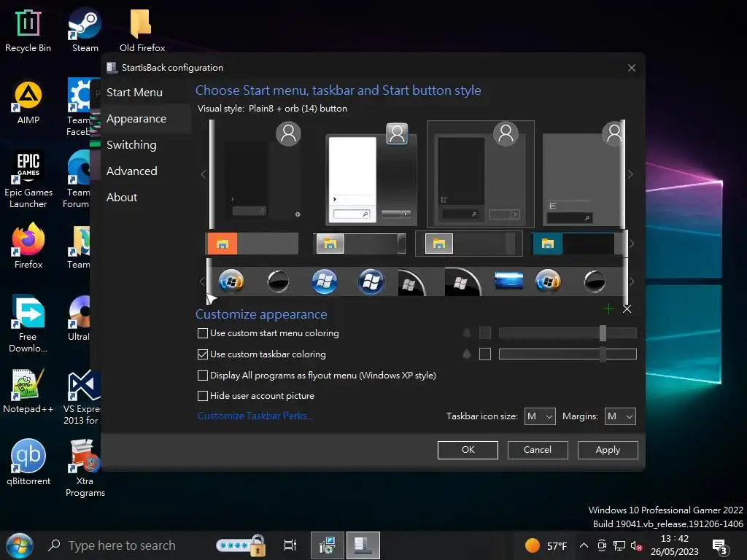Viewport: 747px width, 560px height.
Task: Open the Free Download Manager shortcut
Action: click(x=28, y=324)
